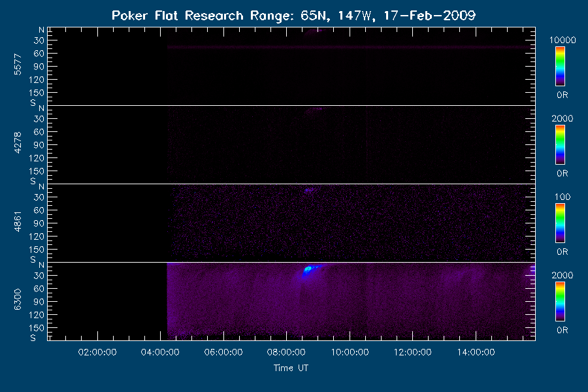The image size is (588, 392).
Task: Click the 6300 color scale bar
Action: [x=561, y=302]
